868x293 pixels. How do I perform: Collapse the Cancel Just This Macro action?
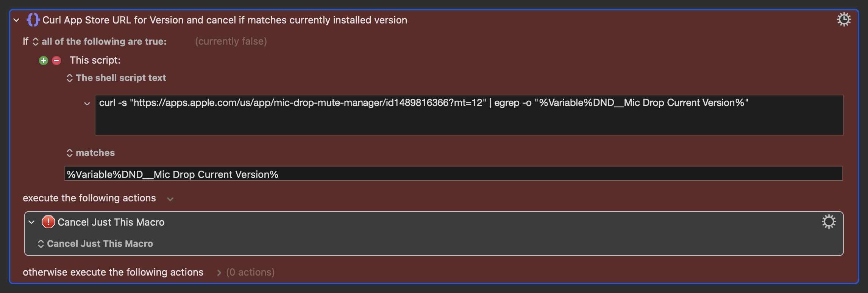pos(32,222)
